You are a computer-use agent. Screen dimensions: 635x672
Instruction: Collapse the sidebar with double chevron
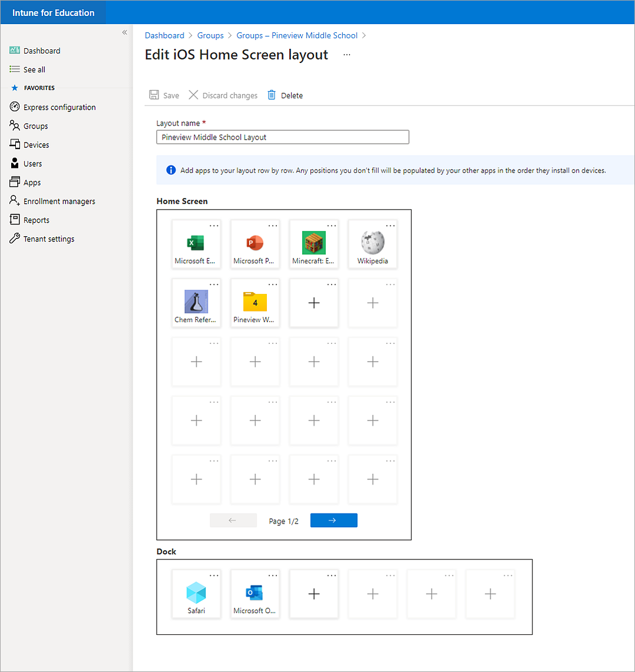pyautogui.click(x=124, y=32)
